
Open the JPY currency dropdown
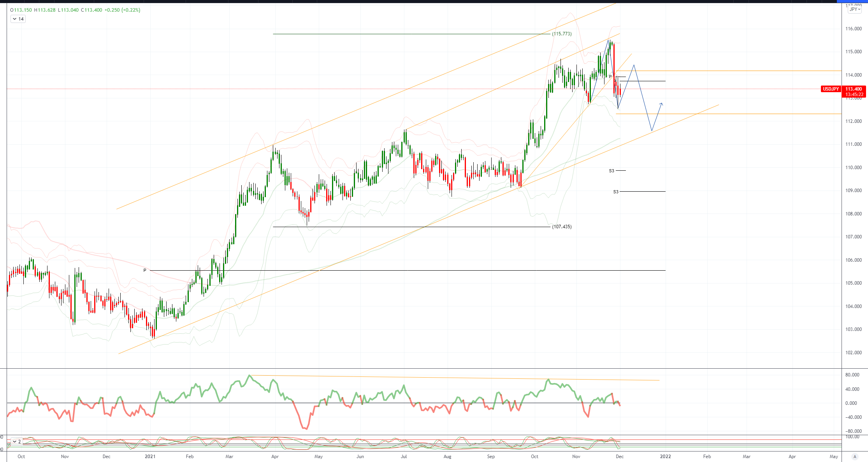[x=855, y=9]
